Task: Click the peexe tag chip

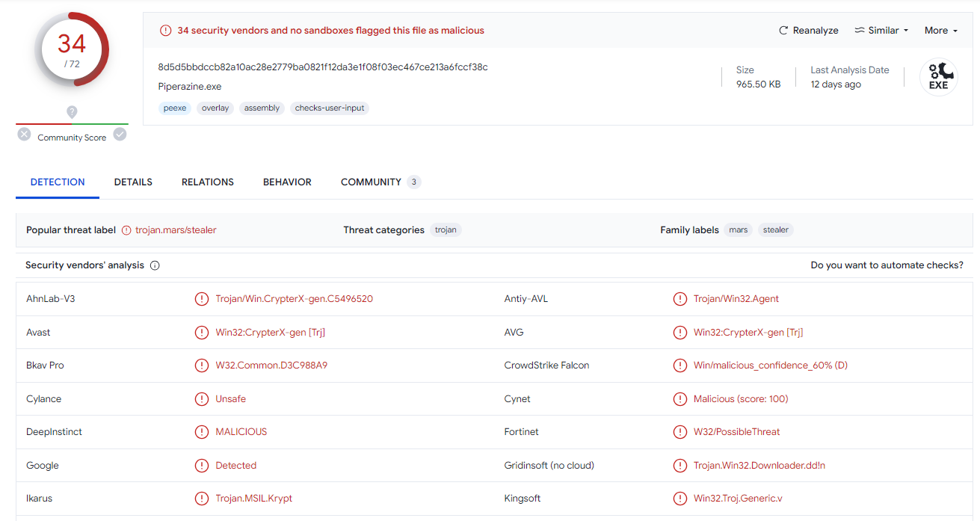Action: (x=175, y=108)
